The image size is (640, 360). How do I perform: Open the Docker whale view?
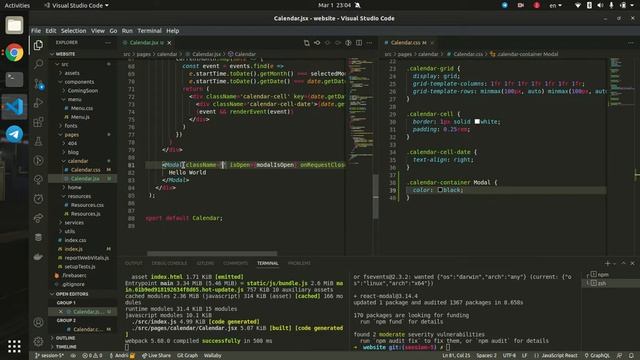coord(38,257)
